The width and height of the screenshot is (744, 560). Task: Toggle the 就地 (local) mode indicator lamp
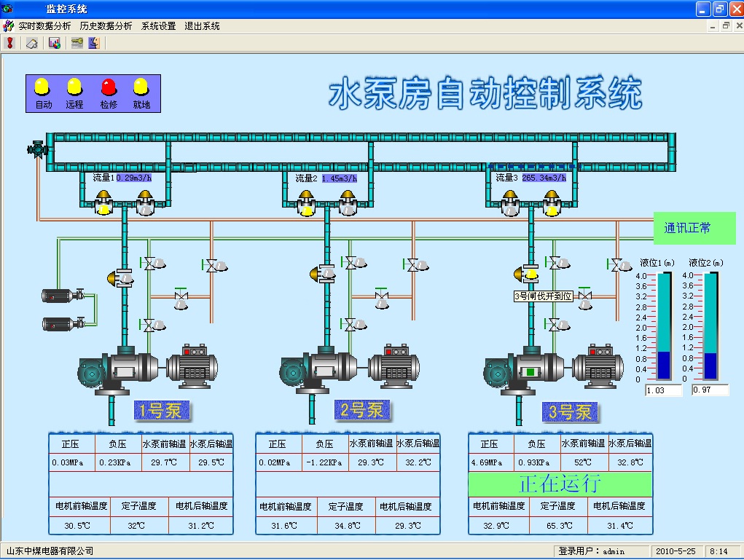(x=141, y=87)
